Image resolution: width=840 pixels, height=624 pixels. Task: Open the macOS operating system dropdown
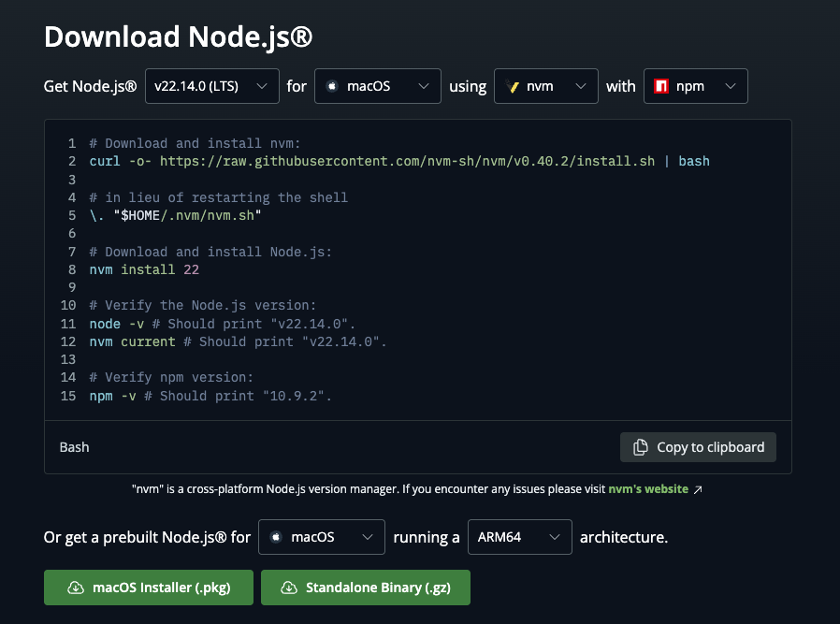[377, 86]
